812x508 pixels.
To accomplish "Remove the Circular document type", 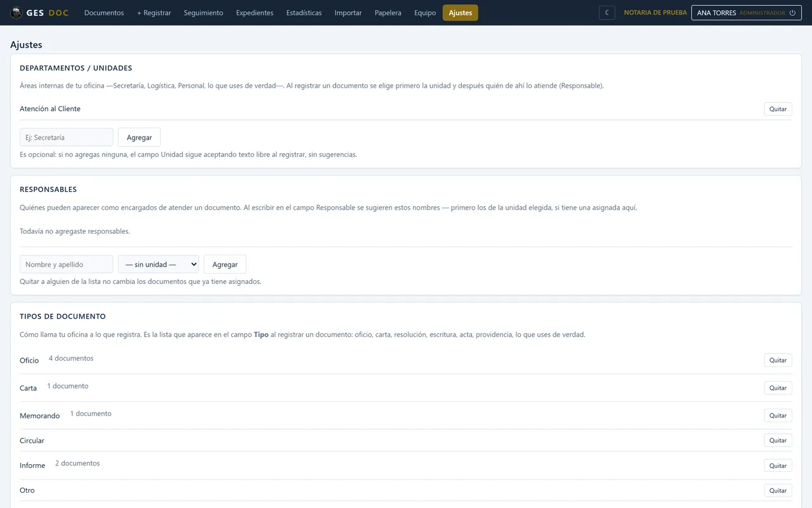I will coord(778,440).
